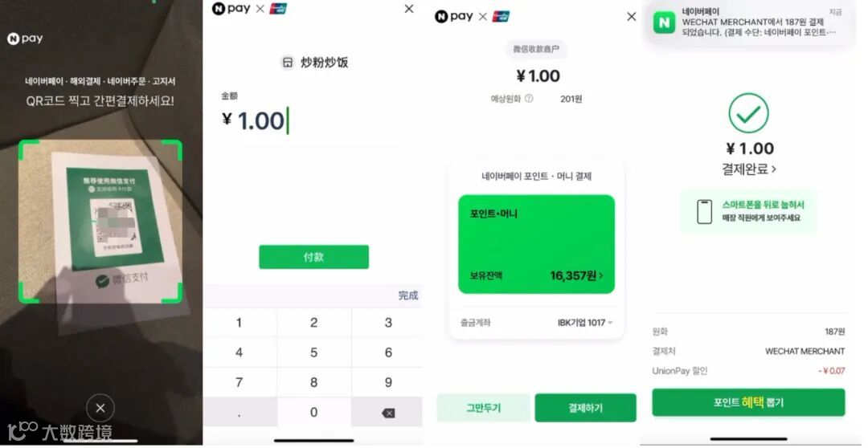
Task: Tap 完成 above the keypad
Action: [x=408, y=295]
